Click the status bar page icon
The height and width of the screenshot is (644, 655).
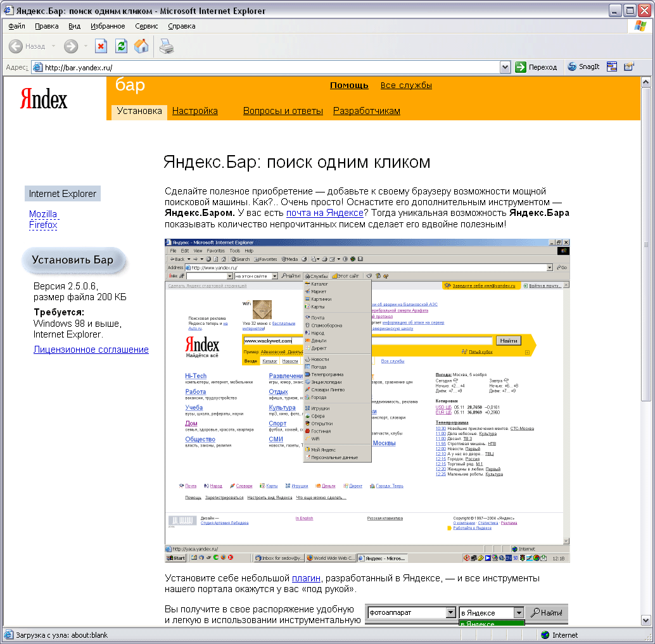click(x=8, y=635)
